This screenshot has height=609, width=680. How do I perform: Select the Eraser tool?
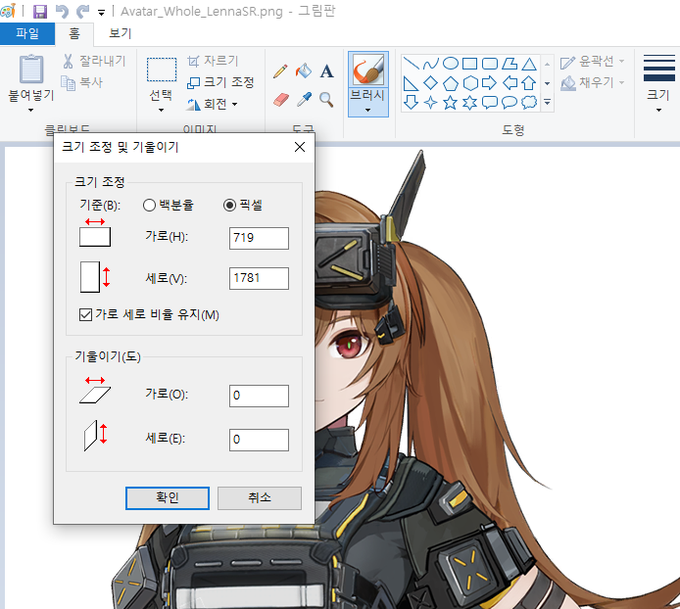click(281, 100)
